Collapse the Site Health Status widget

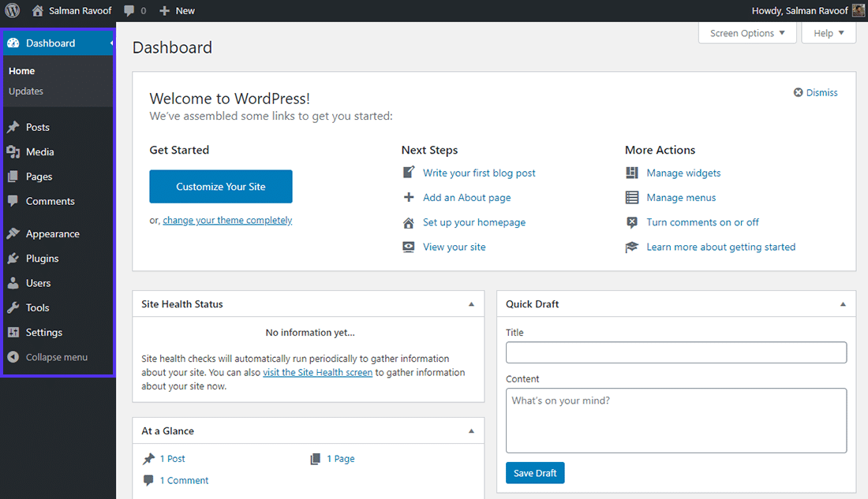(x=471, y=303)
